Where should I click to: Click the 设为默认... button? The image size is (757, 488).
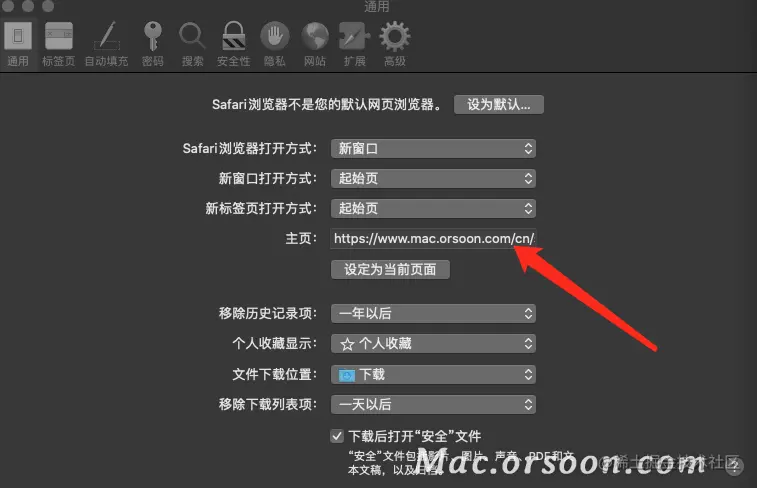click(x=499, y=104)
